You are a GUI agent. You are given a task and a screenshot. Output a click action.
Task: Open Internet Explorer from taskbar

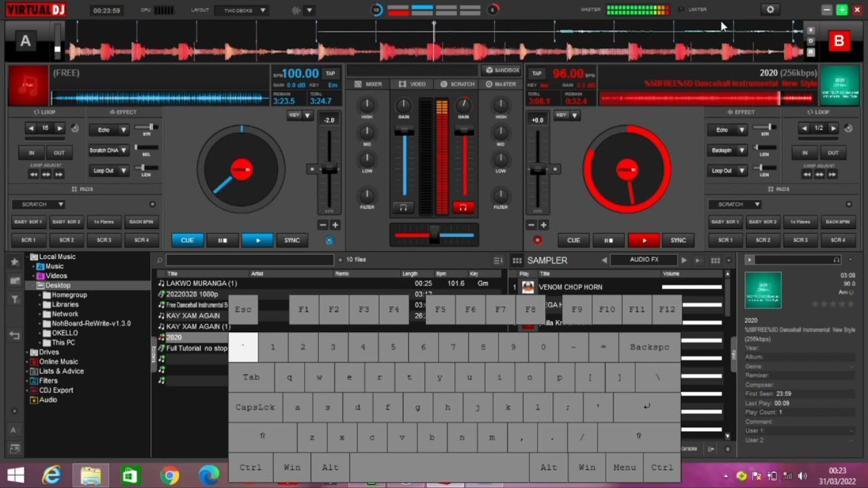(52, 475)
